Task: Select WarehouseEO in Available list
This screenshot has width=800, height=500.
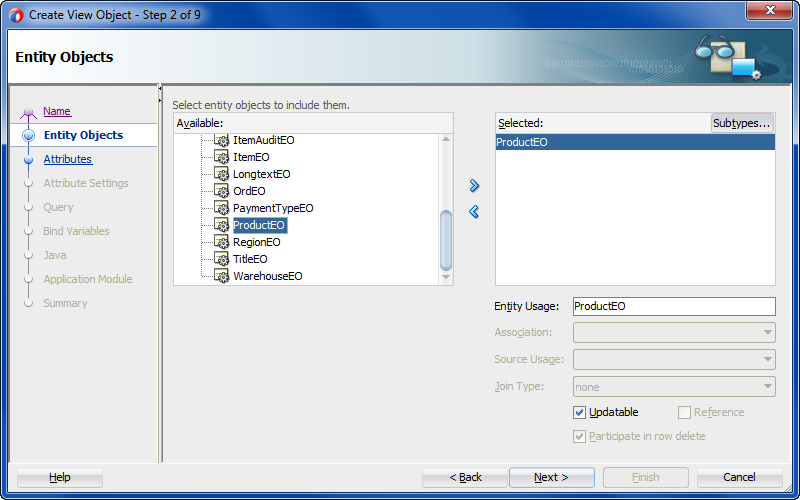Action: click(268, 276)
